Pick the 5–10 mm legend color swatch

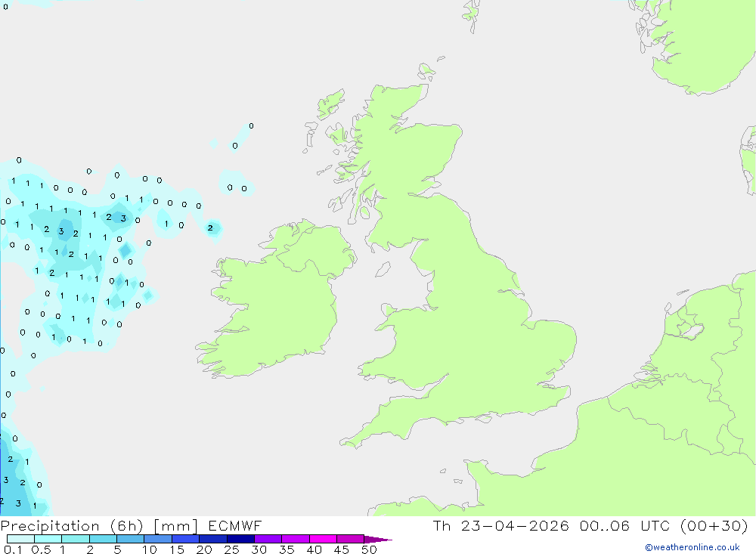[130, 539]
